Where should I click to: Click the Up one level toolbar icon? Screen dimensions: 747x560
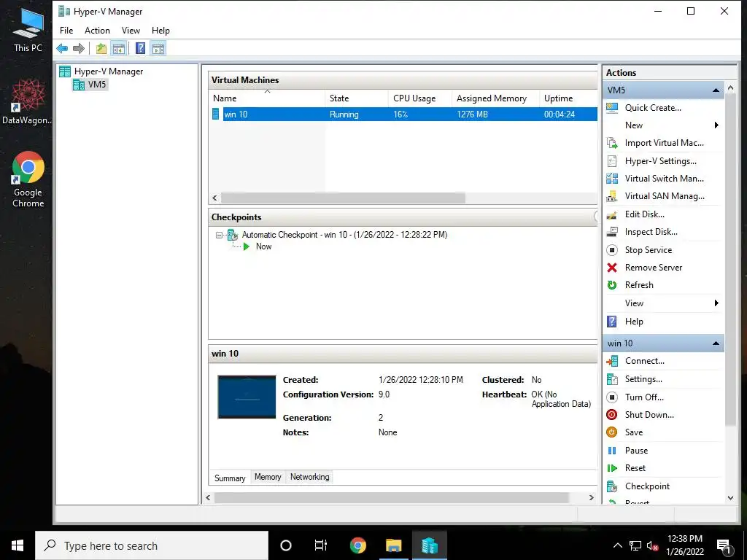101,48
